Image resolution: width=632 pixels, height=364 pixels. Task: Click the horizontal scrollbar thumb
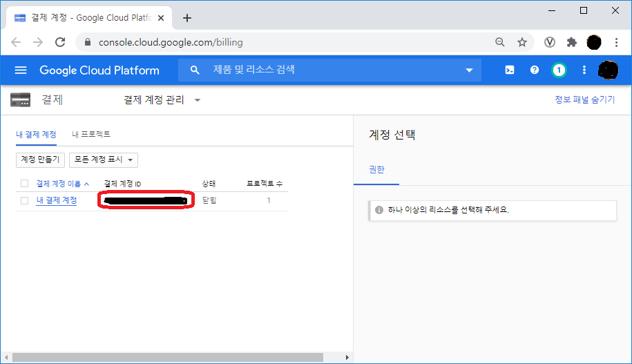pos(168,358)
